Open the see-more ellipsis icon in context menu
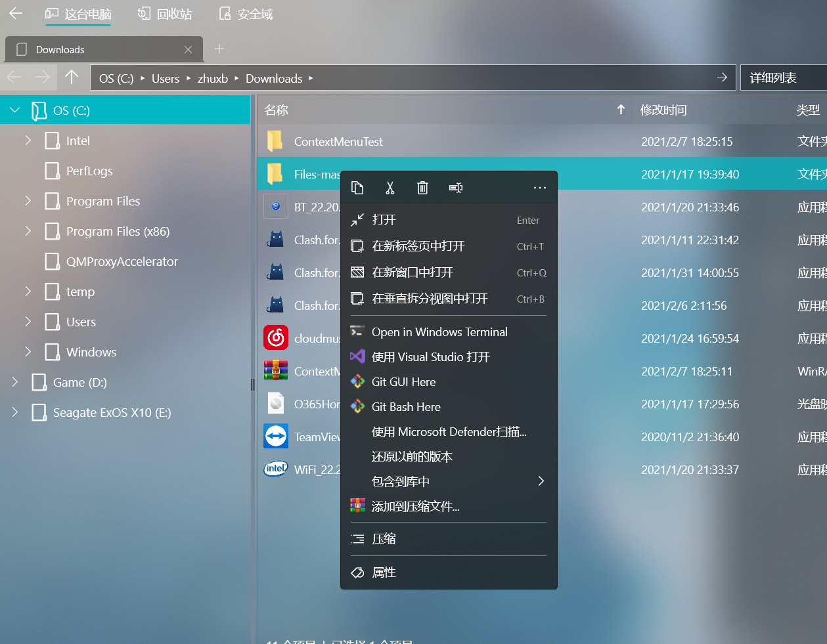This screenshot has width=827, height=644. pos(539,188)
